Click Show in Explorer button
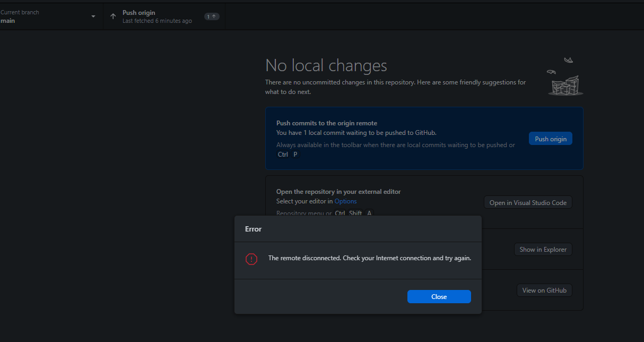 543,249
